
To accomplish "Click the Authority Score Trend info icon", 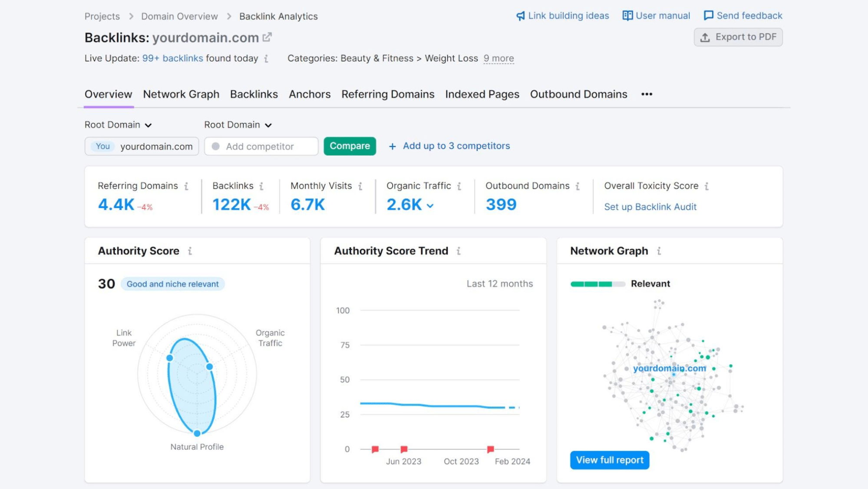I will coord(459,251).
